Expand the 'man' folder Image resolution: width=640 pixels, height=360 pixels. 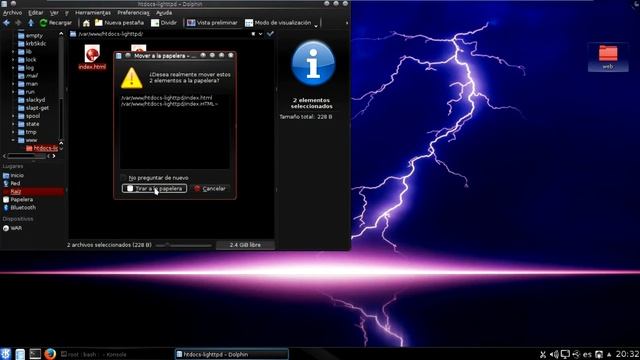pyautogui.click(x=13, y=84)
